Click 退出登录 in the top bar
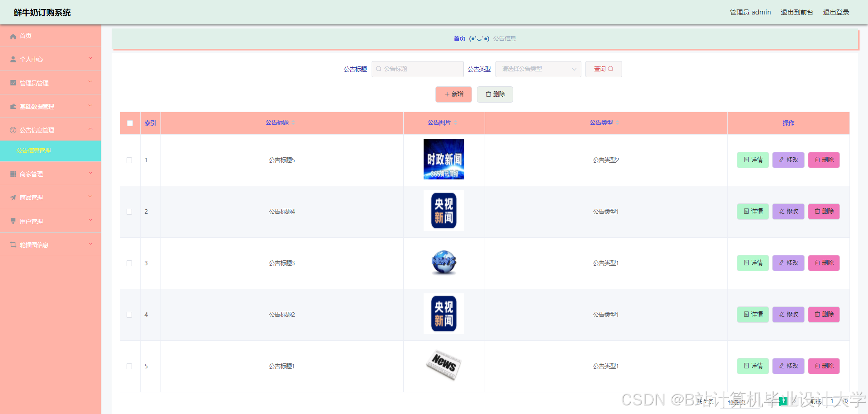This screenshot has height=414, width=868. coord(836,12)
